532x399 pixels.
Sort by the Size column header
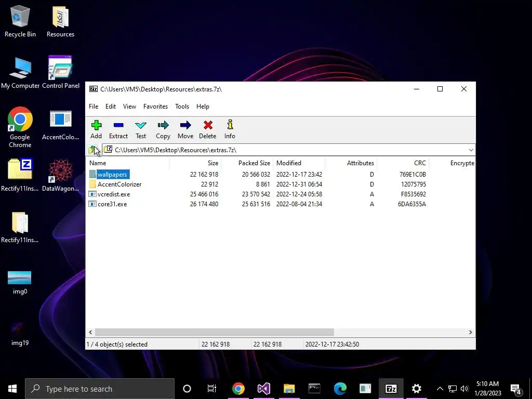(x=195, y=163)
